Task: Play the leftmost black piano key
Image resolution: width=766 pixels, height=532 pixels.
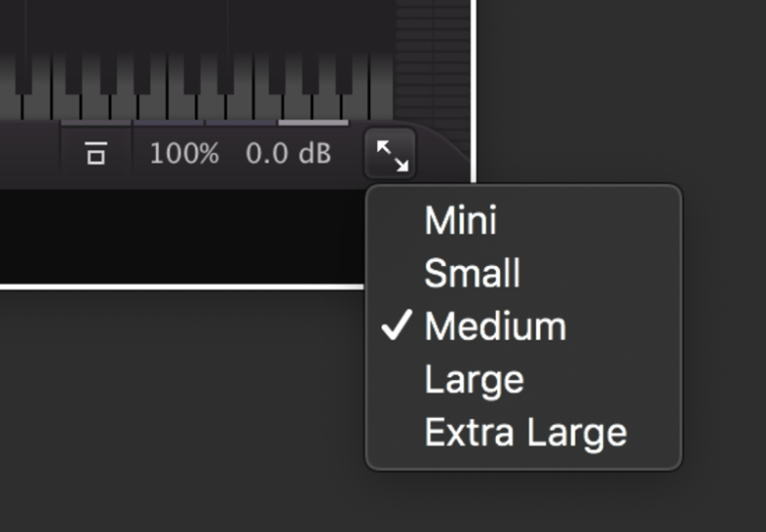Action: pyautogui.click(x=23, y=74)
